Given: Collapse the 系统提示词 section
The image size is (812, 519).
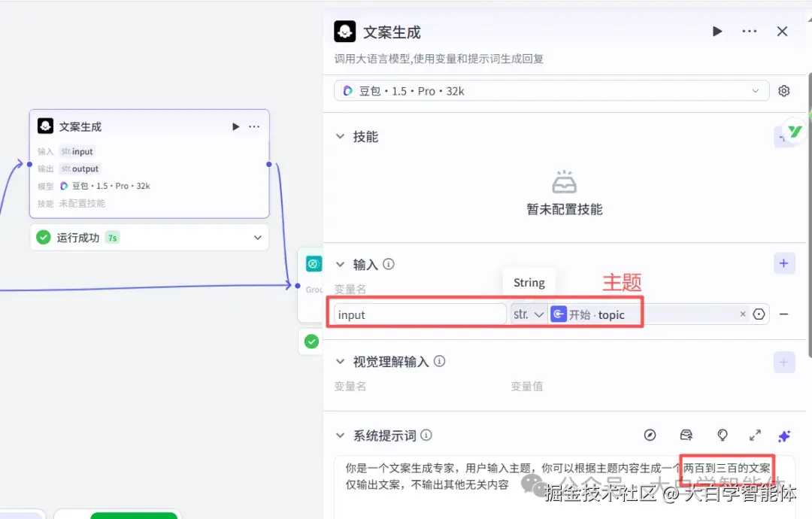Looking at the screenshot, I should [341, 435].
